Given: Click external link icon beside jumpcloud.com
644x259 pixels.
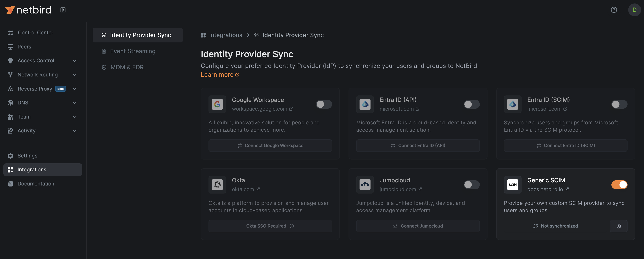Looking at the screenshot, I should tap(420, 189).
